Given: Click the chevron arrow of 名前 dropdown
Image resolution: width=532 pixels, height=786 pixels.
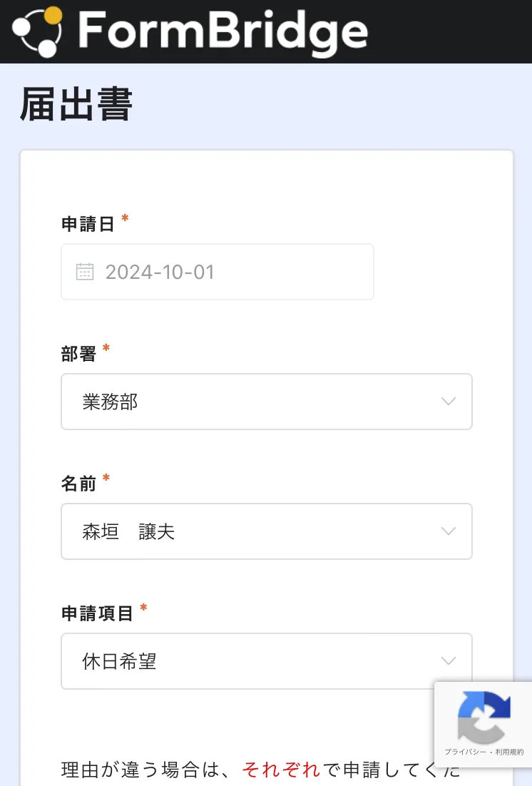Looking at the screenshot, I should [449, 531].
